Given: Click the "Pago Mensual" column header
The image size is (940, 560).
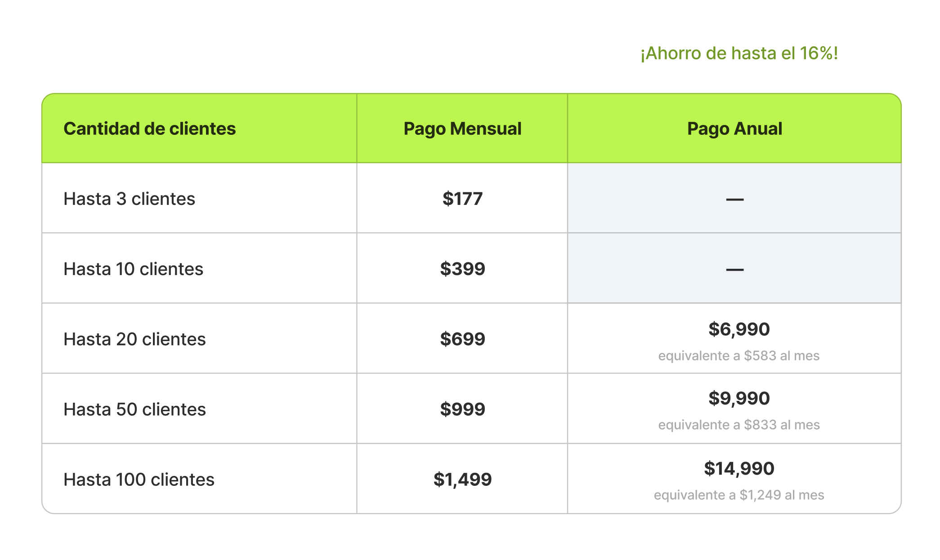Looking at the screenshot, I should click(462, 129).
